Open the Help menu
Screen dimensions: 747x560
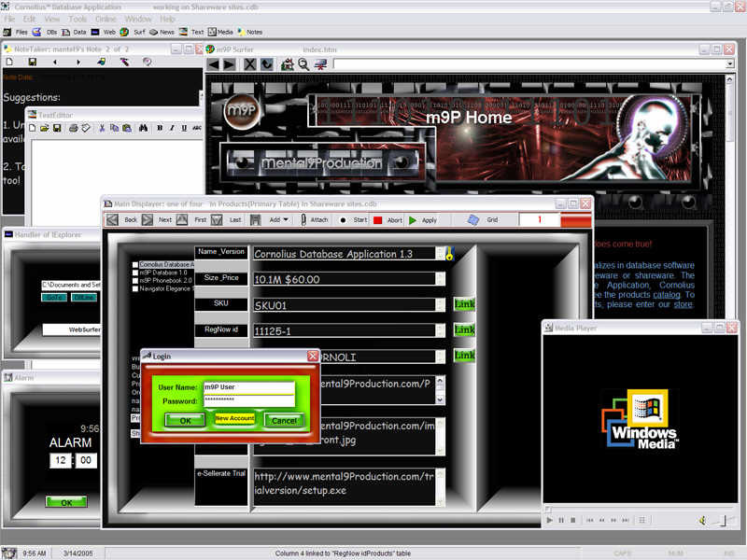167,19
